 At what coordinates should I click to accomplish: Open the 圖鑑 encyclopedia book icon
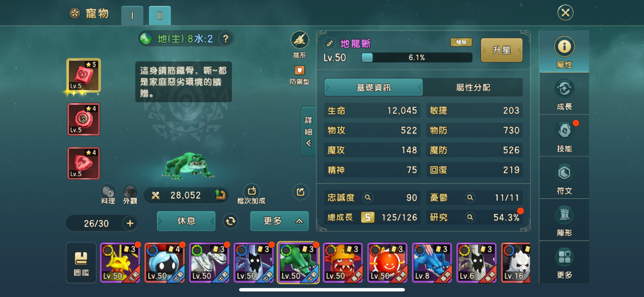coord(81,262)
